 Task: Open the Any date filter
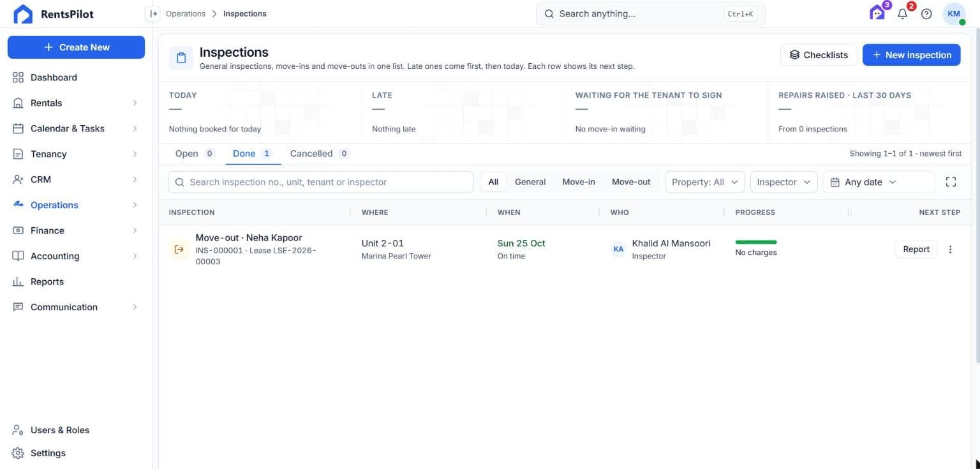click(879, 182)
